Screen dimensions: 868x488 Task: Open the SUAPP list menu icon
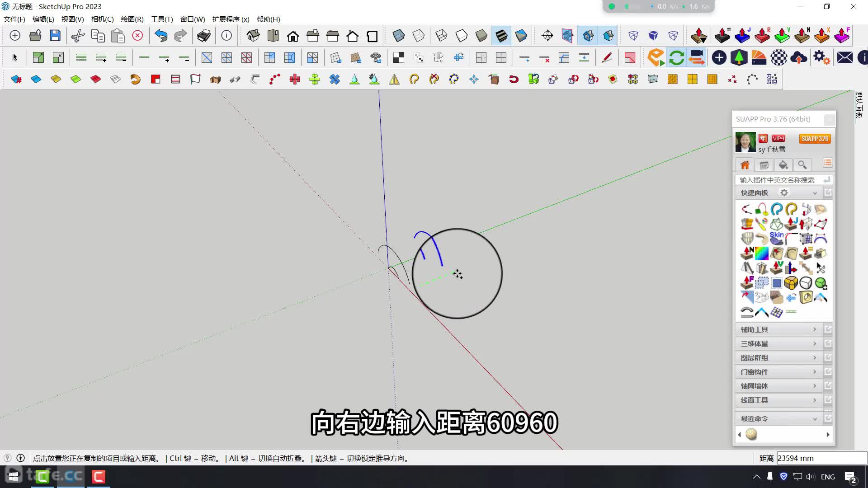(827, 164)
